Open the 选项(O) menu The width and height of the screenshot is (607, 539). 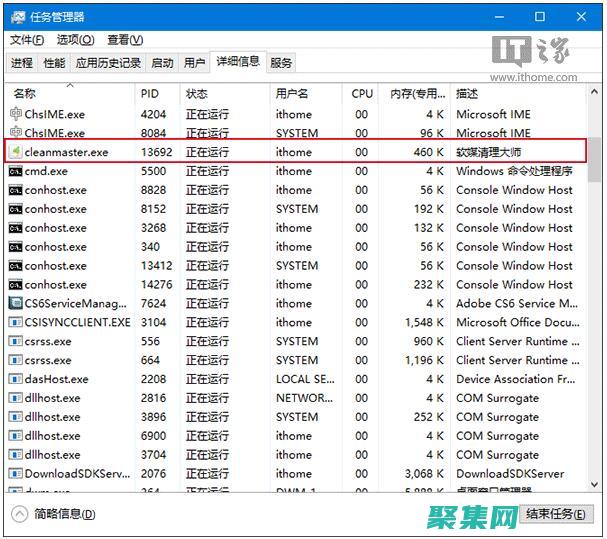75,40
